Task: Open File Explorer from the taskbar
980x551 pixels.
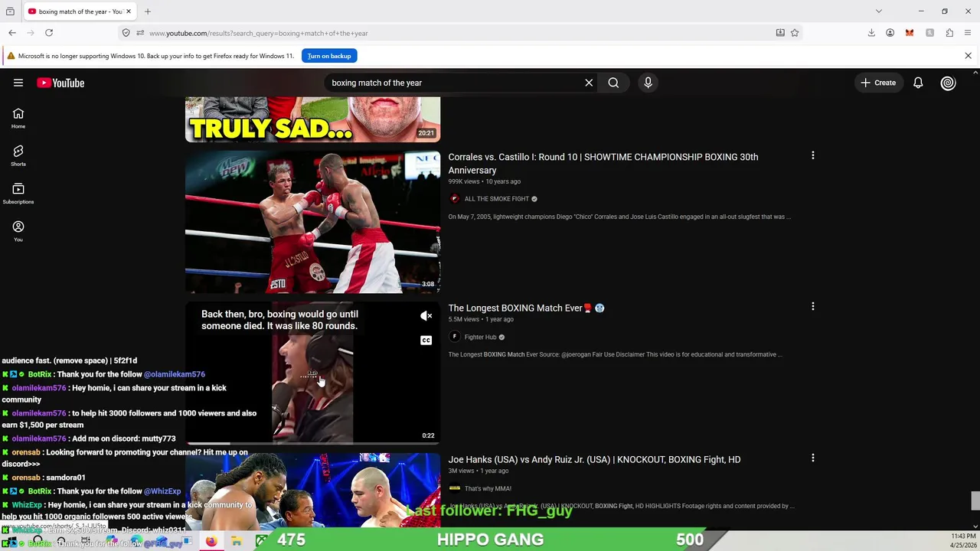Action: pyautogui.click(x=237, y=541)
